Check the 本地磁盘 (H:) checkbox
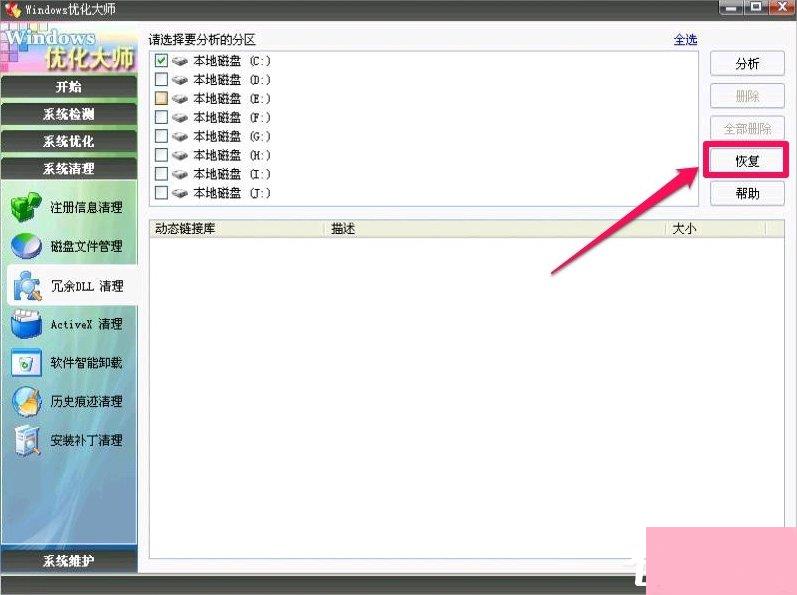The width and height of the screenshot is (797, 595). (x=161, y=154)
